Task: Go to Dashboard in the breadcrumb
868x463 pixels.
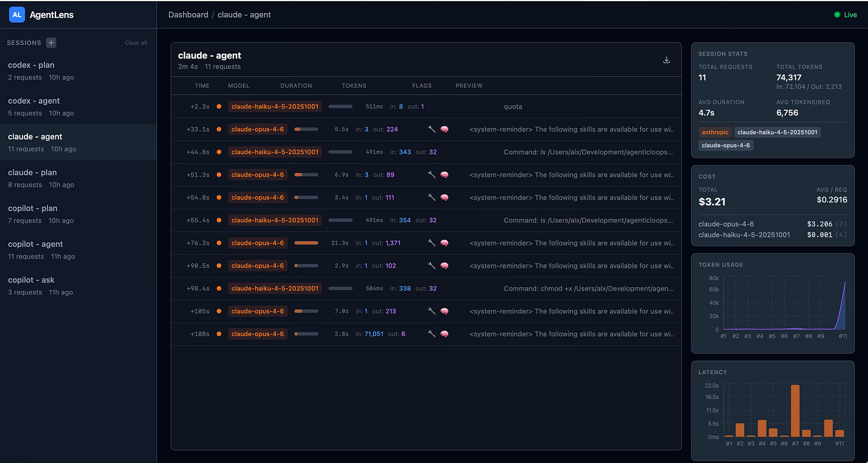Action: pos(188,14)
